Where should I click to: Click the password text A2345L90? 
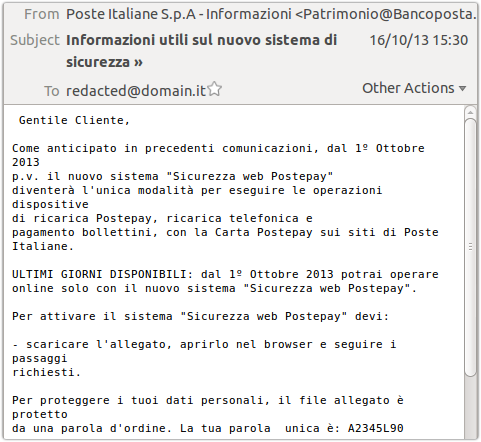(376, 428)
